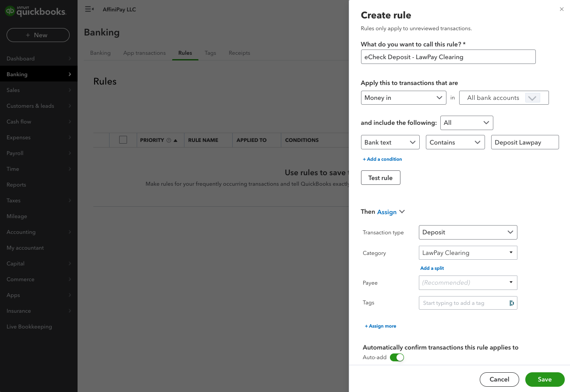Click the Add a condition link
Image resolution: width=570 pixels, height=392 pixels.
coord(382,159)
